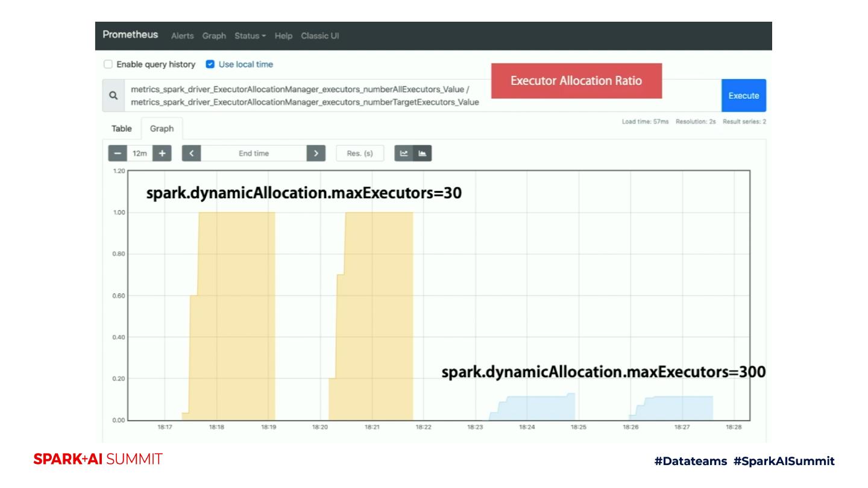The width and height of the screenshot is (868, 488).
Task: Select the Graph tab
Action: click(x=162, y=128)
